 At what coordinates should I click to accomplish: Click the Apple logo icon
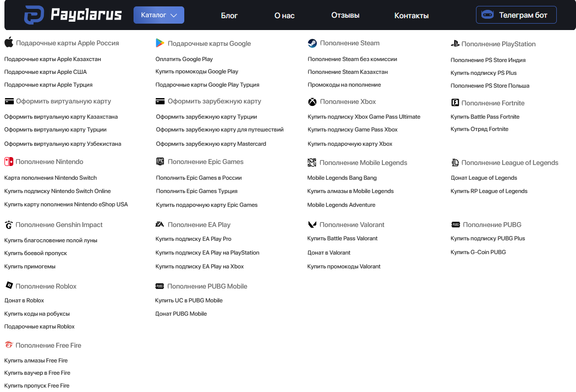click(x=9, y=43)
